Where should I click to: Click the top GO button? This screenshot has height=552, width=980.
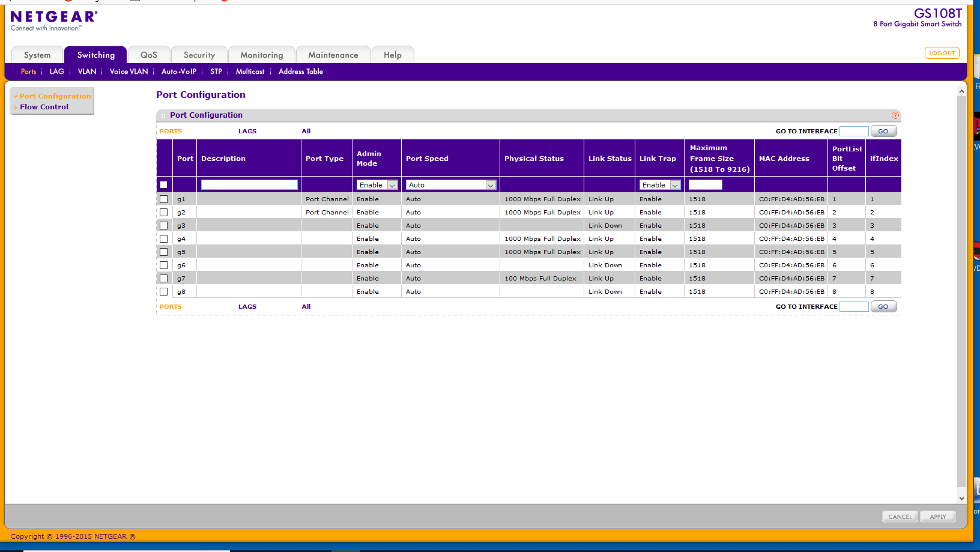(x=883, y=131)
